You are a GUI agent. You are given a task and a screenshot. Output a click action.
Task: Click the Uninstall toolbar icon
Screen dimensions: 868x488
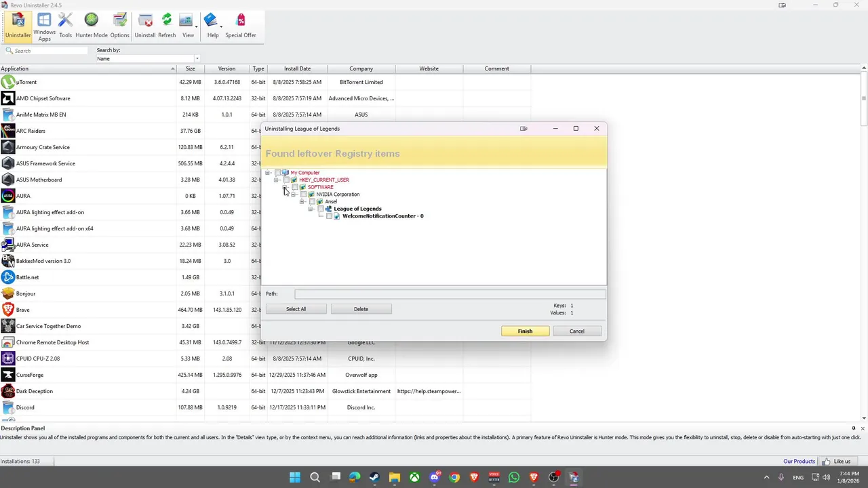tap(144, 25)
